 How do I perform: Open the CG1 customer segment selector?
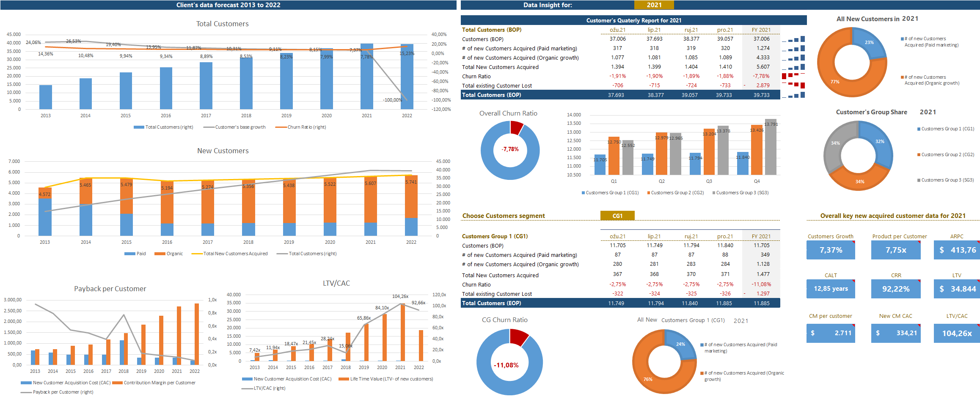point(617,216)
